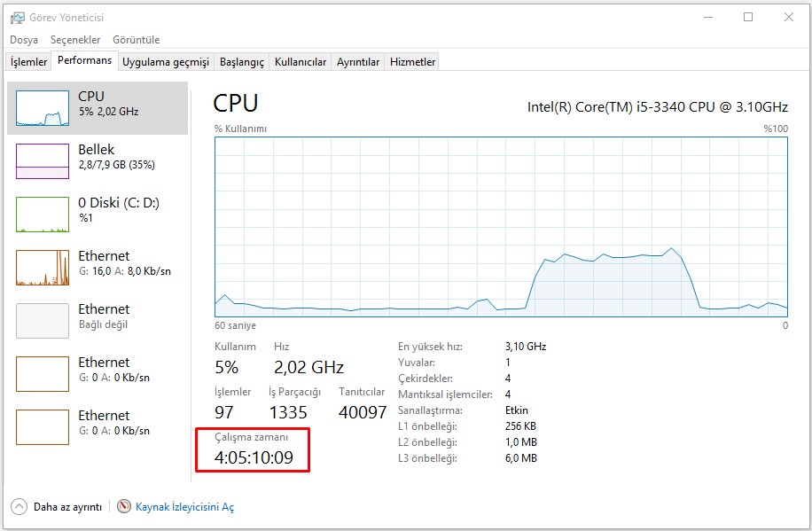Collapse with the Daha az ayrıntı arrow
Screen dimensions: 812x531
pyautogui.click(x=20, y=507)
